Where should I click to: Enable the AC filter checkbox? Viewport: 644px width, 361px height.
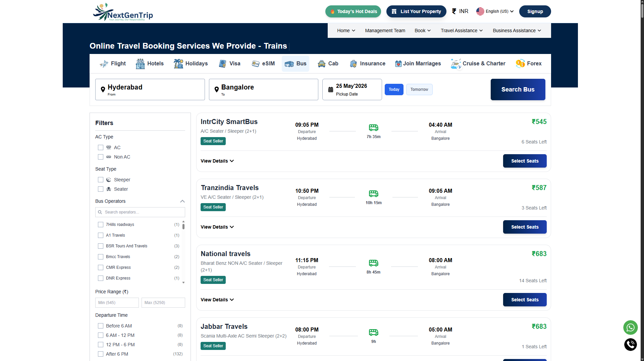(x=101, y=147)
